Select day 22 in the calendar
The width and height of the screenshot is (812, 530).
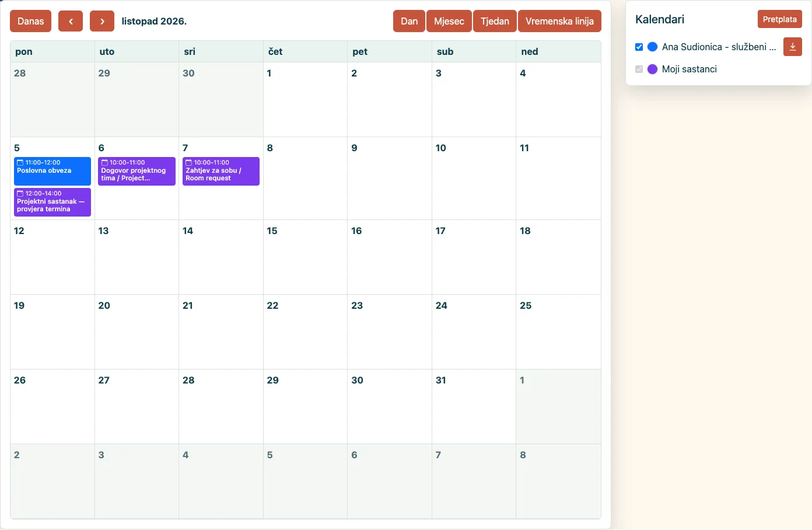coord(305,332)
